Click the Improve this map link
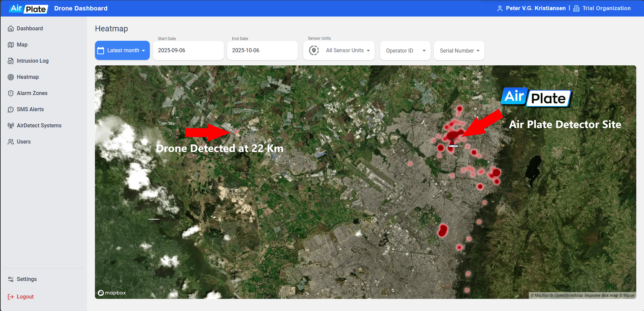Screen dimensions: 644x311 point(601,296)
